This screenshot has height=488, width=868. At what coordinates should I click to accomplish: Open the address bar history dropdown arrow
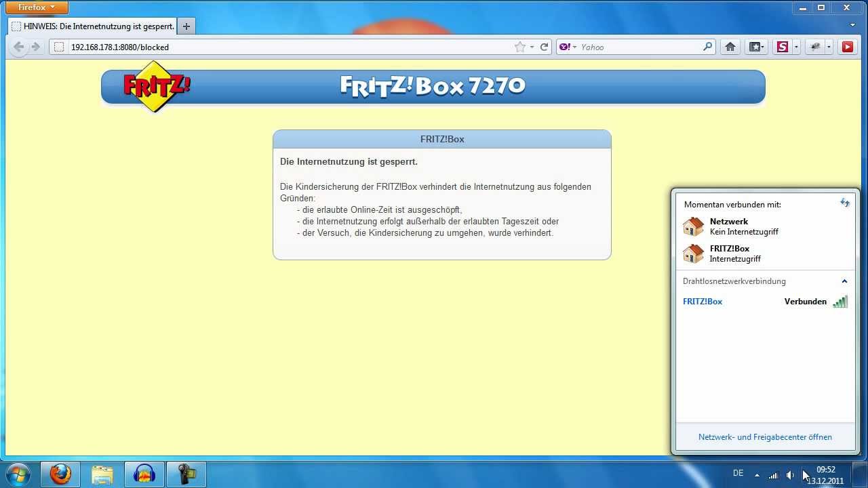coord(532,47)
